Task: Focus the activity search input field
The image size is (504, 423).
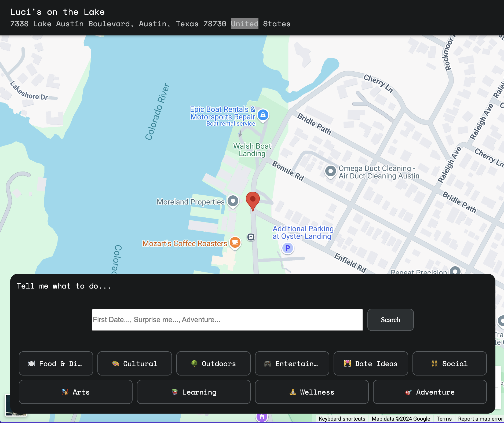Action: pyautogui.click(x=227, y=320)
